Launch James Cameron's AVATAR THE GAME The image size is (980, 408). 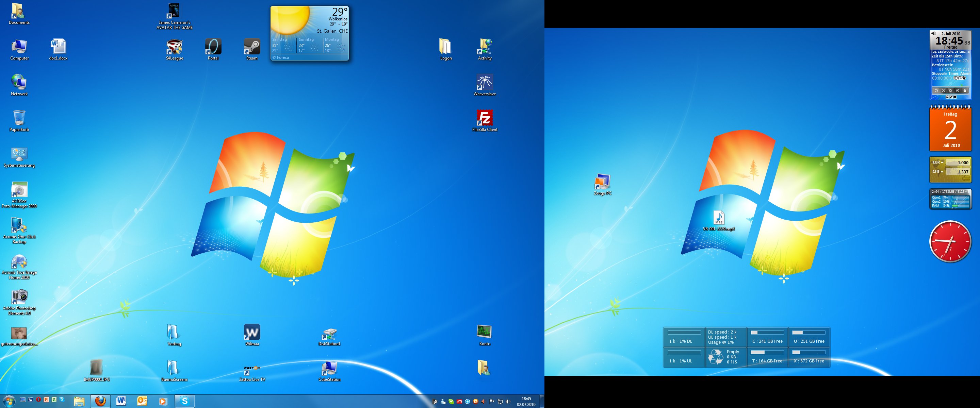click(x=174, y=16)
